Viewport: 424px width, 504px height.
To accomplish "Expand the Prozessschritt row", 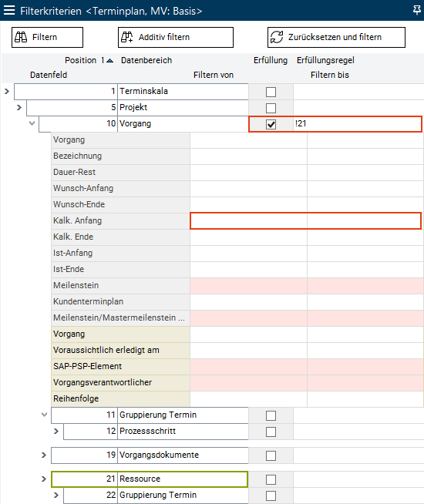I will (56, 431).
